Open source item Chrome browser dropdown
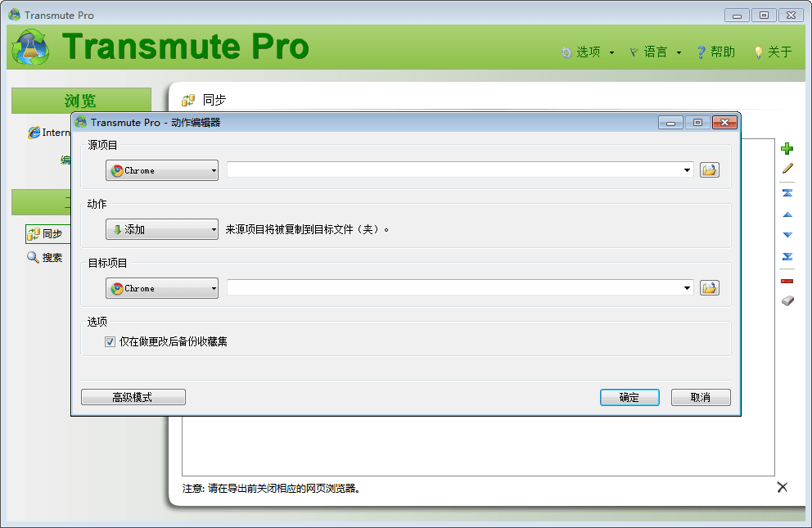Viewport: 812px width, 528px height. point(162,170)
